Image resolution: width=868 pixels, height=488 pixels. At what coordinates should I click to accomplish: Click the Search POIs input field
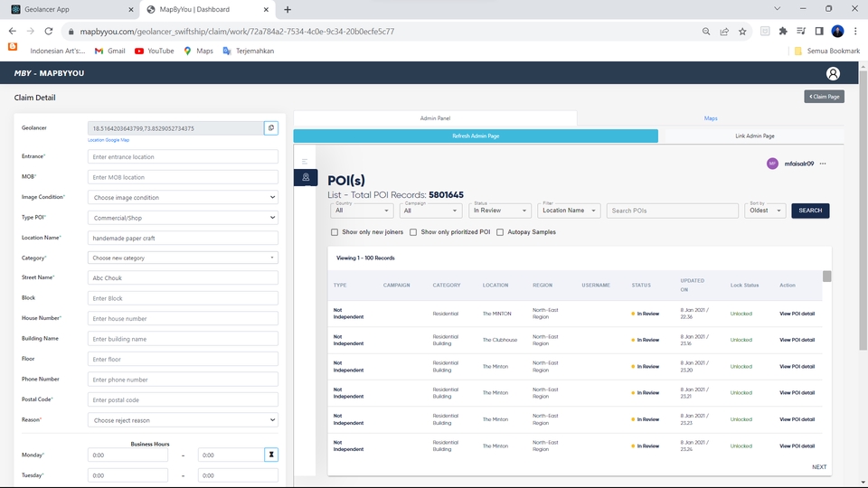pyautogui.click(x=672, y=211)
